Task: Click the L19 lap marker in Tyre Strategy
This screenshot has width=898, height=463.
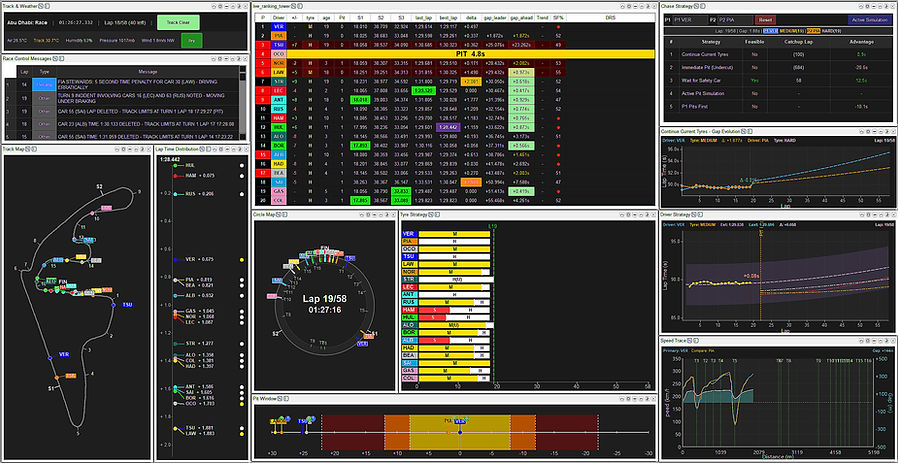Action: (x=493, y=226)
